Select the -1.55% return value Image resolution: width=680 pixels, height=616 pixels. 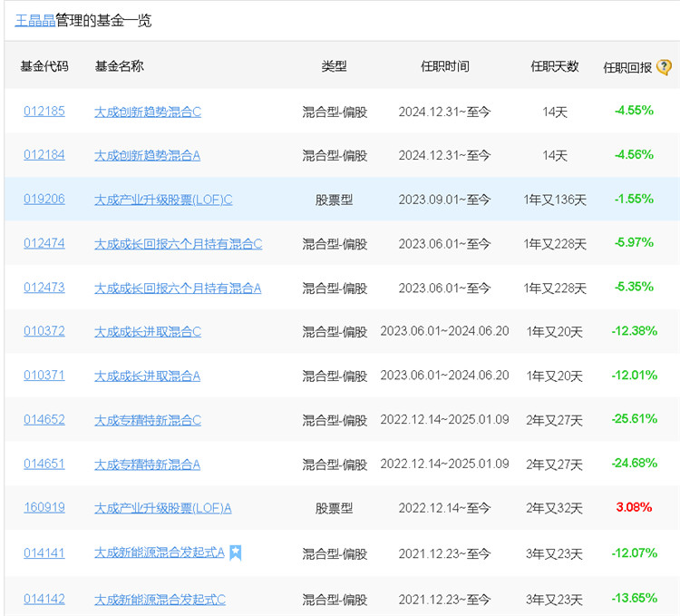coord(634,199)
